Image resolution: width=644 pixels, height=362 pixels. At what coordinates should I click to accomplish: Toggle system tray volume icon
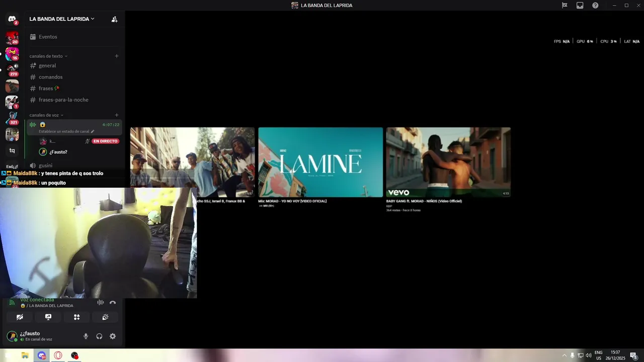click(x=589, y=355)
